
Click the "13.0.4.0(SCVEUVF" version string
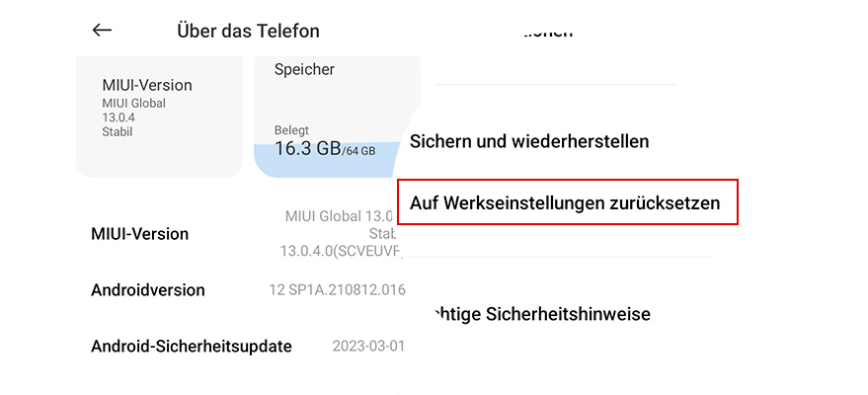(338, 252)
